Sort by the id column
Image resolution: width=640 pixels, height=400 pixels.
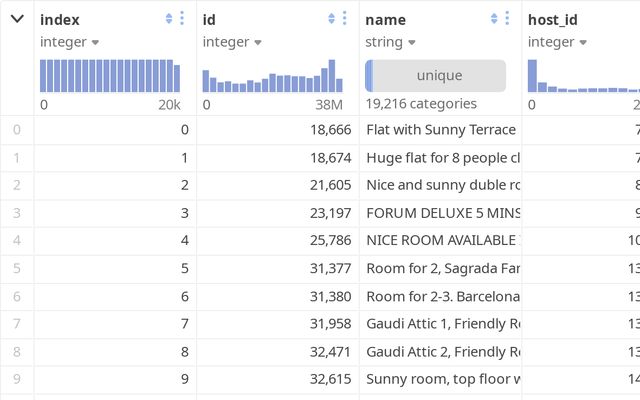(x=331, y=18)
